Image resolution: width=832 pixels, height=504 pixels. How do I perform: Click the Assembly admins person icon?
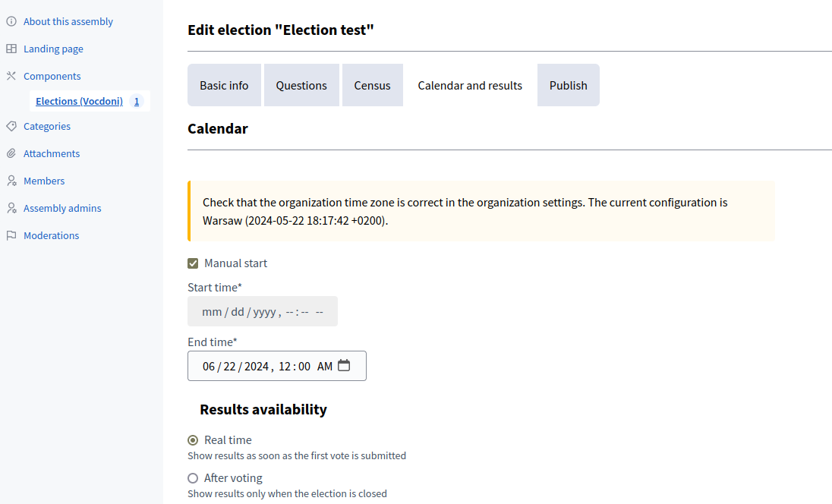pos(11,208)
